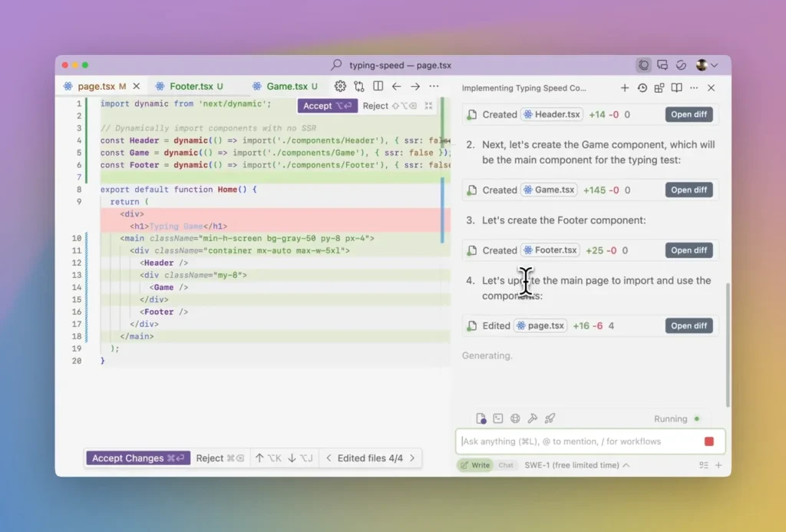This screenshot has width=786, height=532.
Task: Jump to previous change with up arrow
Action: [268, 458]
